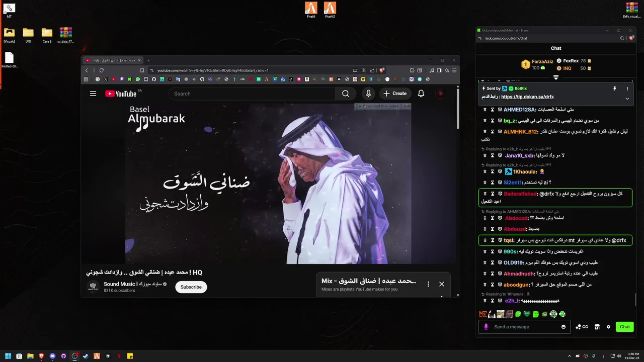This screenshot has width=644, height=362.
Task: Open Brave Shields in YouTube window
Action: point(381,70)
